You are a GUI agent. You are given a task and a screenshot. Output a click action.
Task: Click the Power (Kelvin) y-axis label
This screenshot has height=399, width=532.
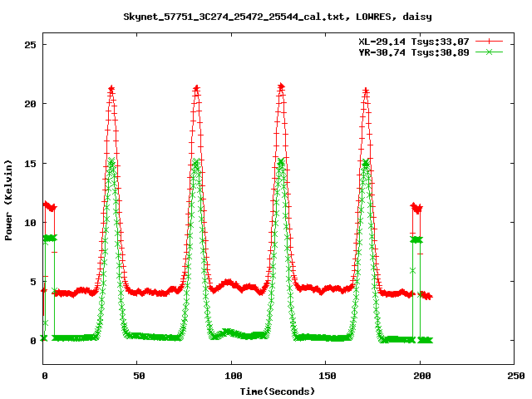8,200
